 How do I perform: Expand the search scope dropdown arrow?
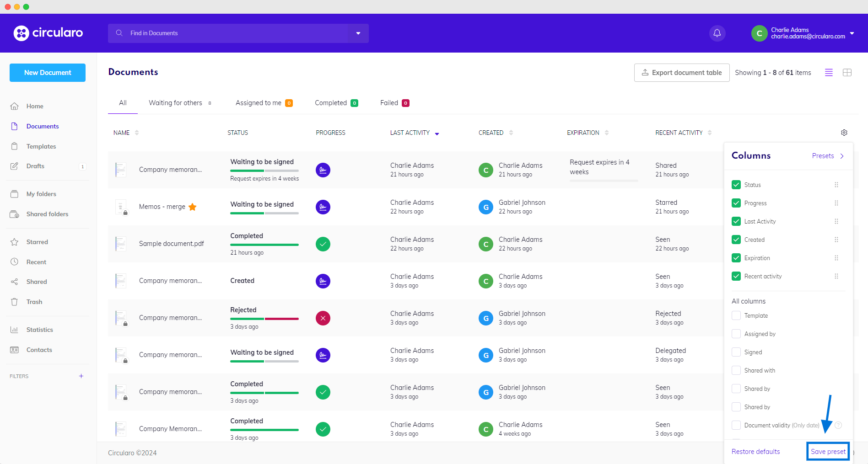pos(358,33)
